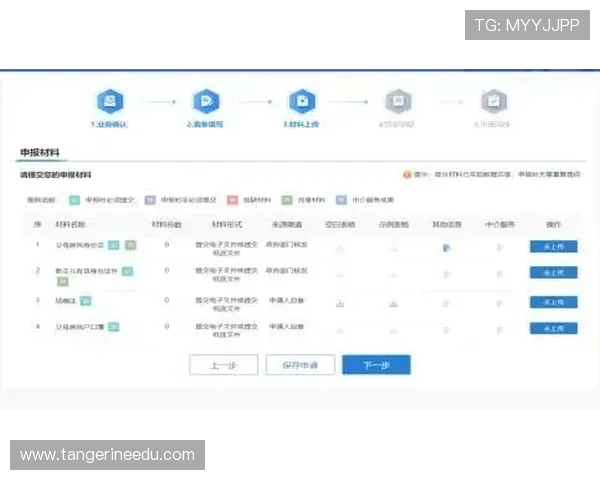Click 中介服务 icon in the 父母居民身份证 row
Screen dimensions: 600x480
[x=500, y=247]
